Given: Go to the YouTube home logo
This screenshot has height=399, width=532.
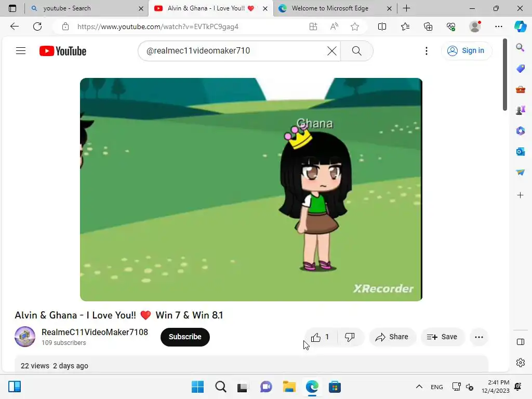Looking at the screenshot, I should 63,51.
